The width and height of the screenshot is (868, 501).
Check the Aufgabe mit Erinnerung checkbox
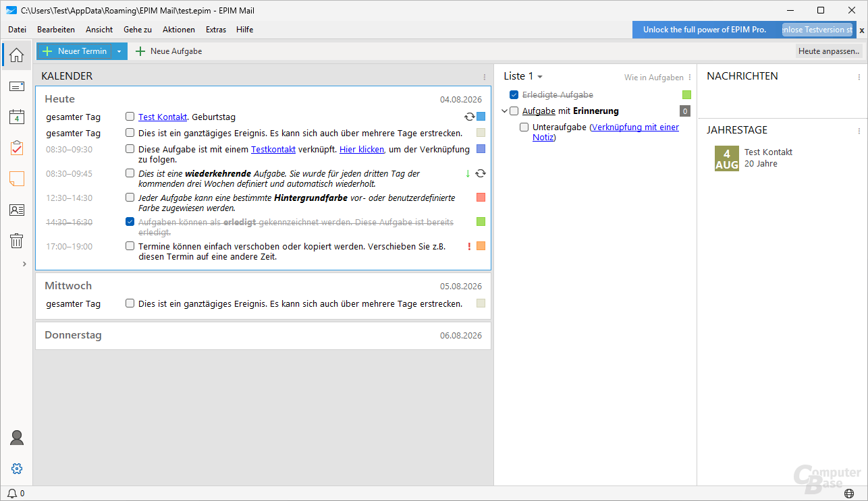514,111
